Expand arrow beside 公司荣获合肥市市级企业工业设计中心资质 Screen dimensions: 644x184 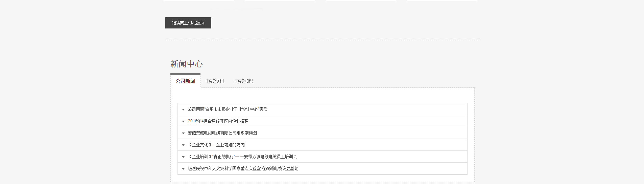click(183, 109)
